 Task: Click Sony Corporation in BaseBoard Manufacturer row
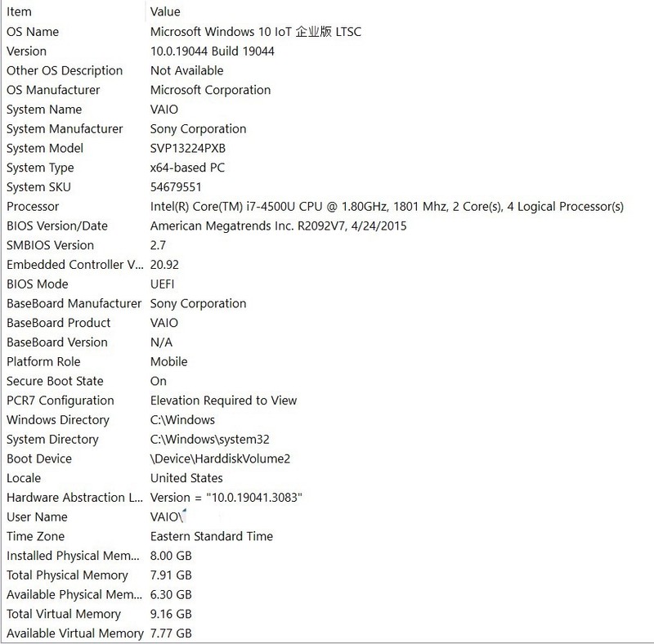click(198, 303)
